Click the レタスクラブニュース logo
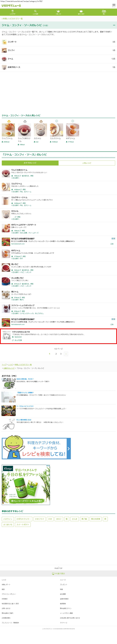The height and width of the screenshot is (644, 117). coord(11,5)
